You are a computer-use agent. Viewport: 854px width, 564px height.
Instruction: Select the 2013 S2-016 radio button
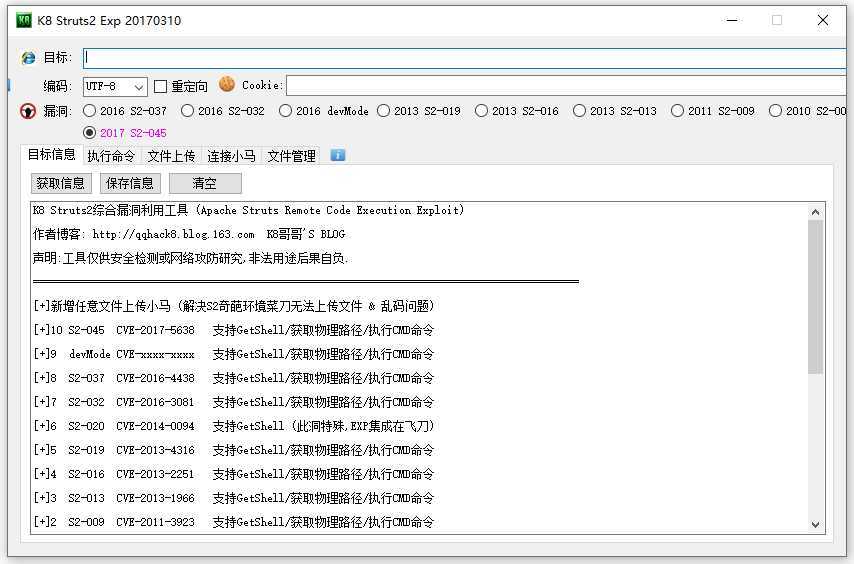point(481,111)
